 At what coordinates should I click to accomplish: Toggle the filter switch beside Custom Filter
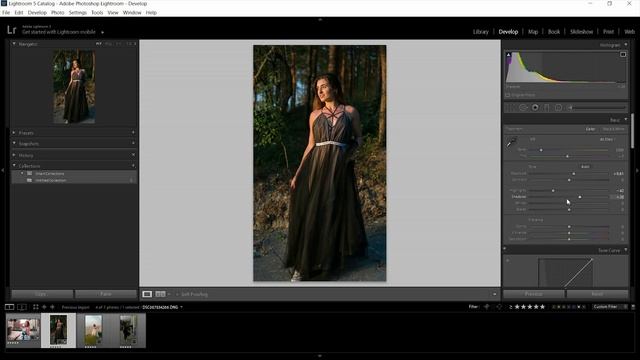tap(633, 307)
